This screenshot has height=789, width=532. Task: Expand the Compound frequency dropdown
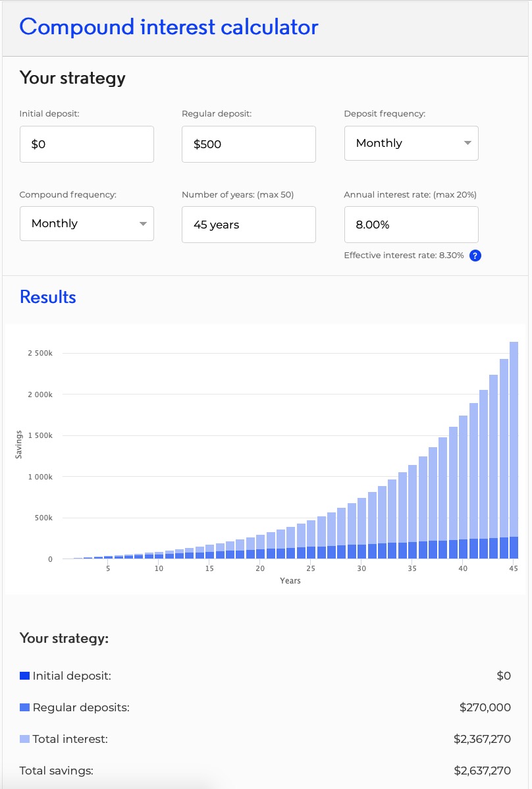[x=86, y=223]
